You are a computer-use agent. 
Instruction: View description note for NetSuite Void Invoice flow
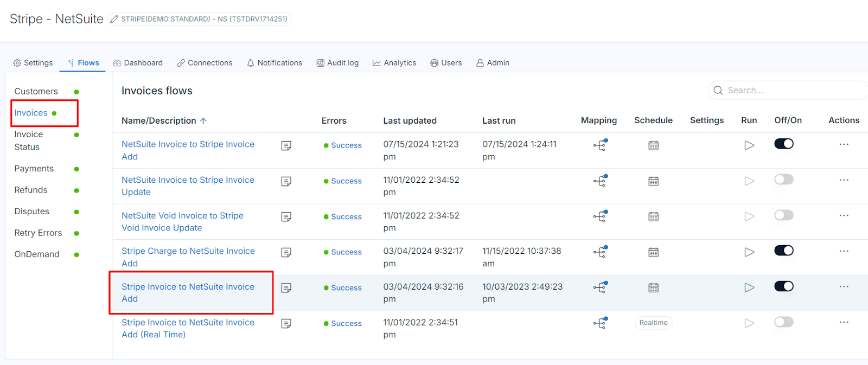[x=286, y=217]
